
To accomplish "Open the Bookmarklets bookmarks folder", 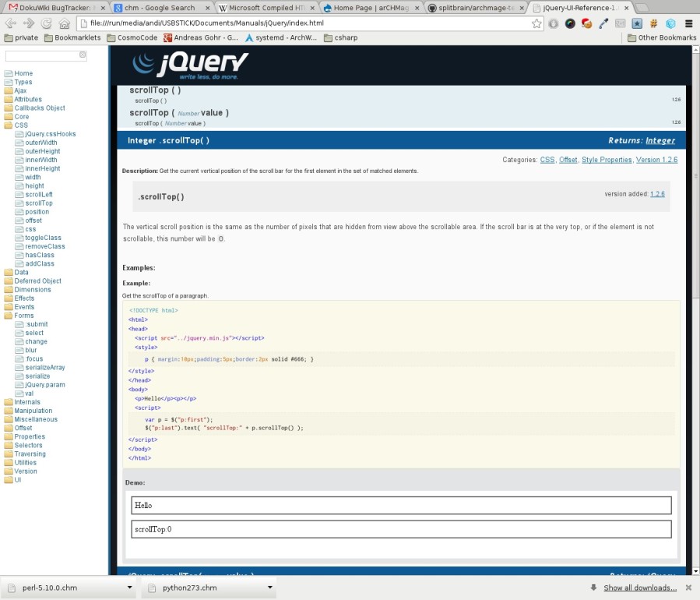I will [72, 38].
